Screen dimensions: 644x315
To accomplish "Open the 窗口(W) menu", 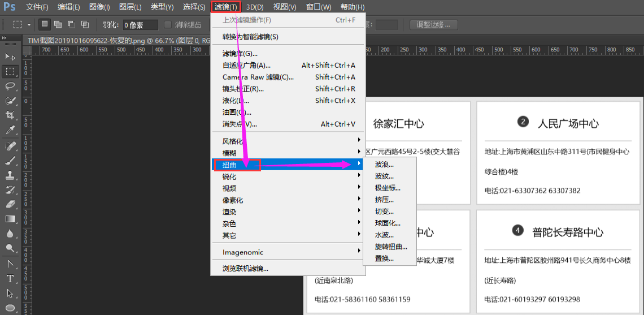I will [319, 7].
